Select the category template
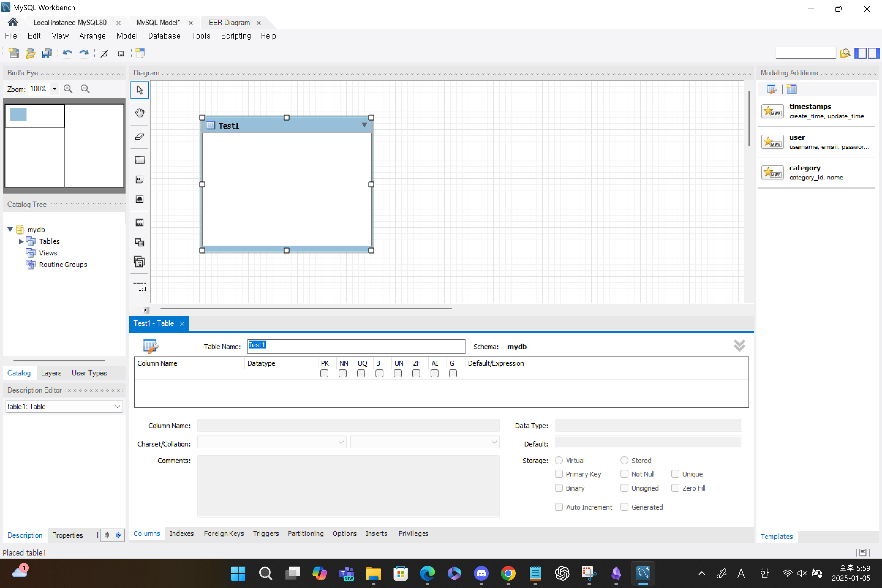 point(817,172)
